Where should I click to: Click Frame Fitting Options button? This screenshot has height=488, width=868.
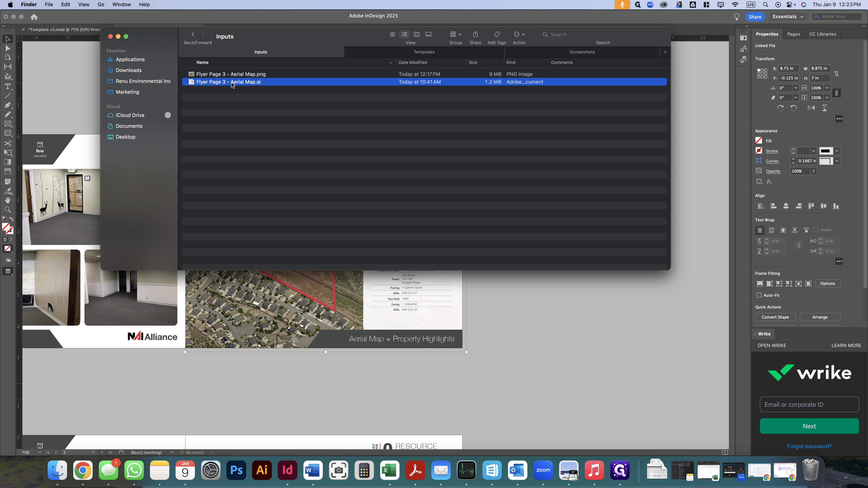click(x=828, y=284)
